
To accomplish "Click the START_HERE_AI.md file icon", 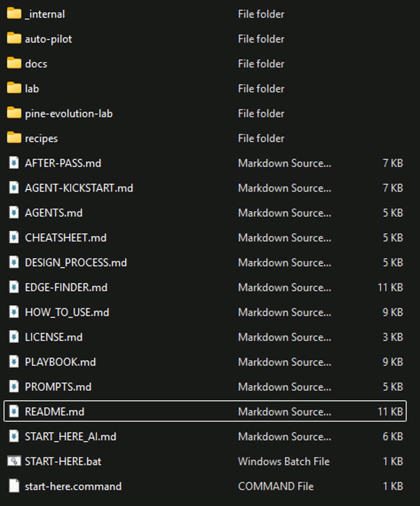I will pos(14,437).
